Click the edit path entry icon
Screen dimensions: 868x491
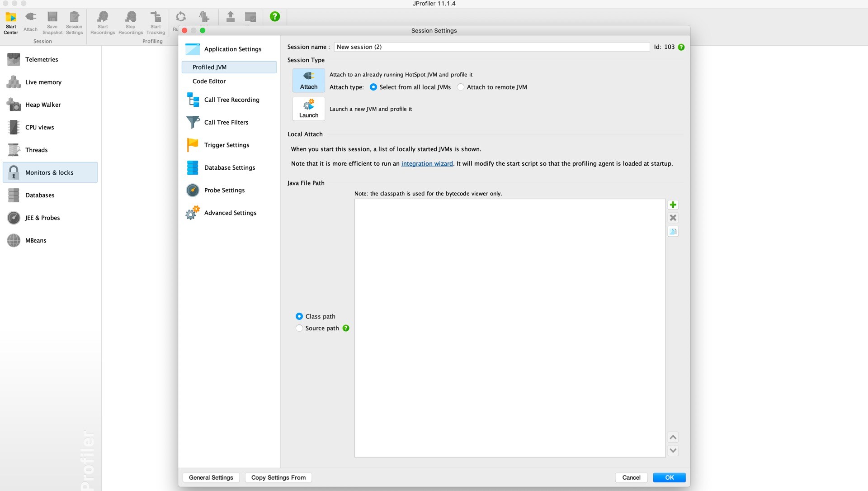click(x=673, y=231)
